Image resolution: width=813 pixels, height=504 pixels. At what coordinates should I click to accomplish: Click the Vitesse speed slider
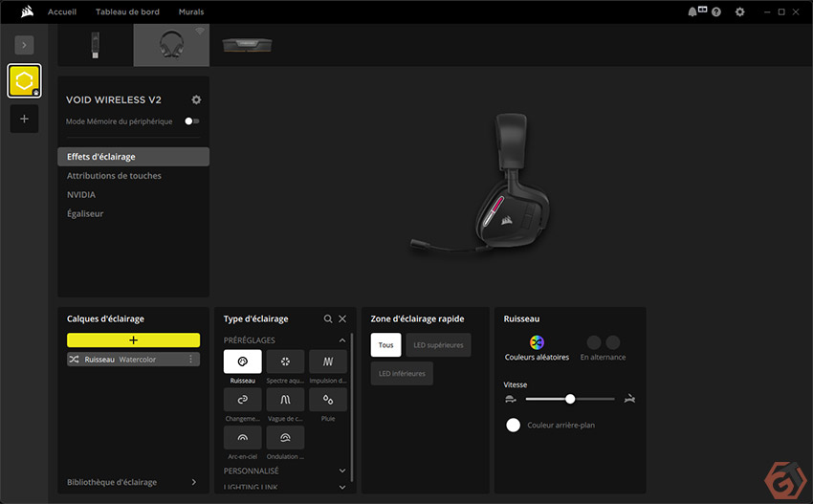[x=570, y=399]
